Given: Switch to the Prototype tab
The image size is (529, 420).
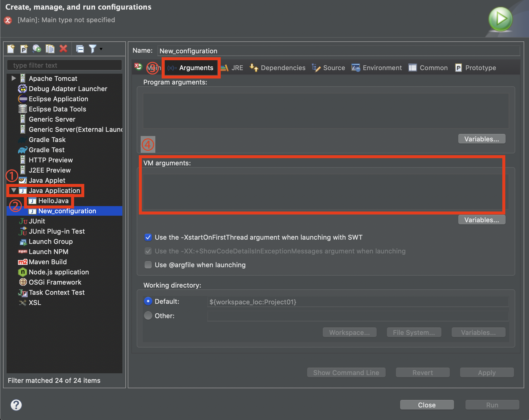Looking at the screenshot, I should 475,68.
